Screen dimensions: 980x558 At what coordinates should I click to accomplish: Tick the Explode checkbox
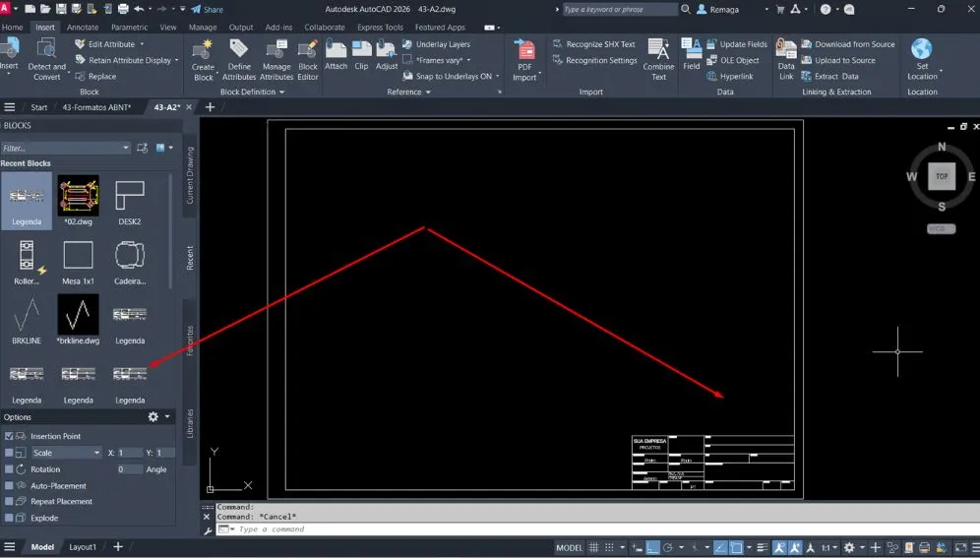(x=10, y=518)
